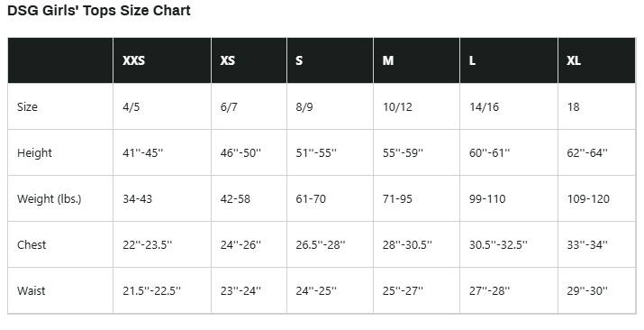
Task: Click the 6/7 size cell
Action: pyautogui.click(x=229, y=107)
